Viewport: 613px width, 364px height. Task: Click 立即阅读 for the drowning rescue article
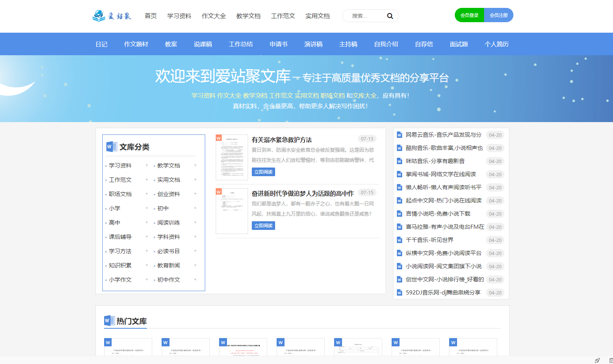[x=263, y=172]
